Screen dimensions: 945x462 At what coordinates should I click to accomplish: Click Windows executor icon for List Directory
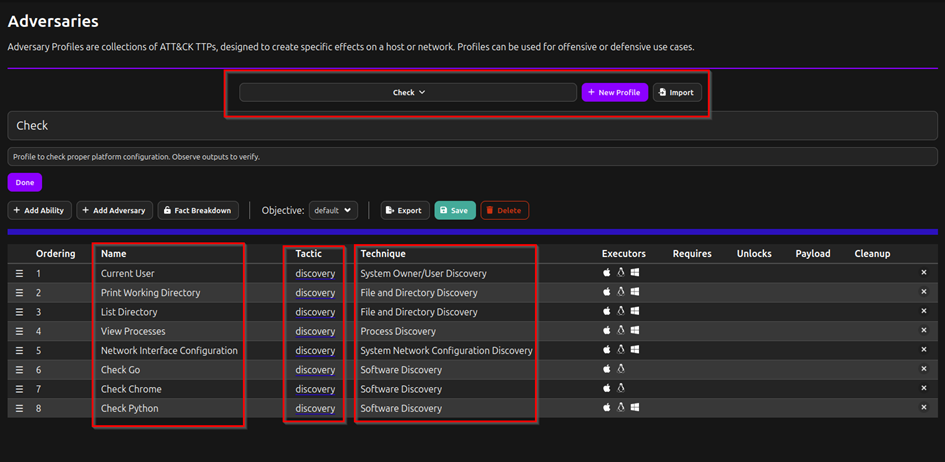[635, 312]
